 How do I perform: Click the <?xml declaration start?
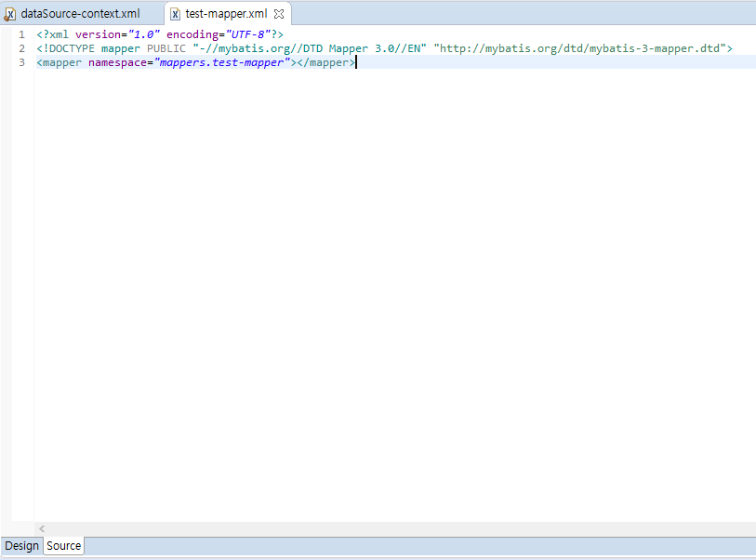[x=53, y=34]
